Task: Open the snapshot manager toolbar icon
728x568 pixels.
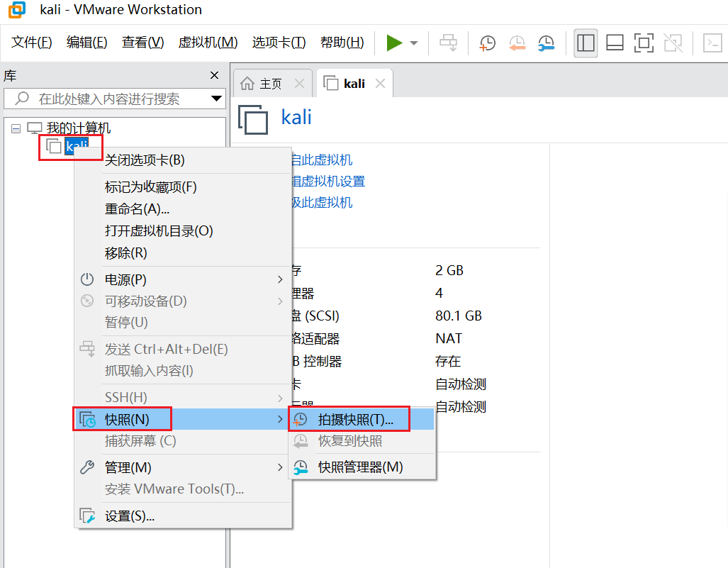Action: coord(547,43)
